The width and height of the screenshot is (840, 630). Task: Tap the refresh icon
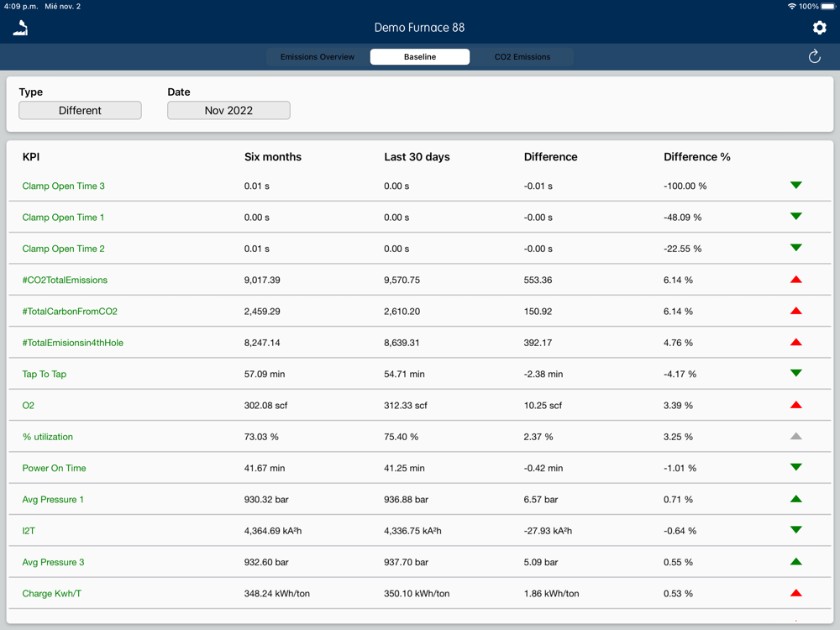click(x=814, y=56)
